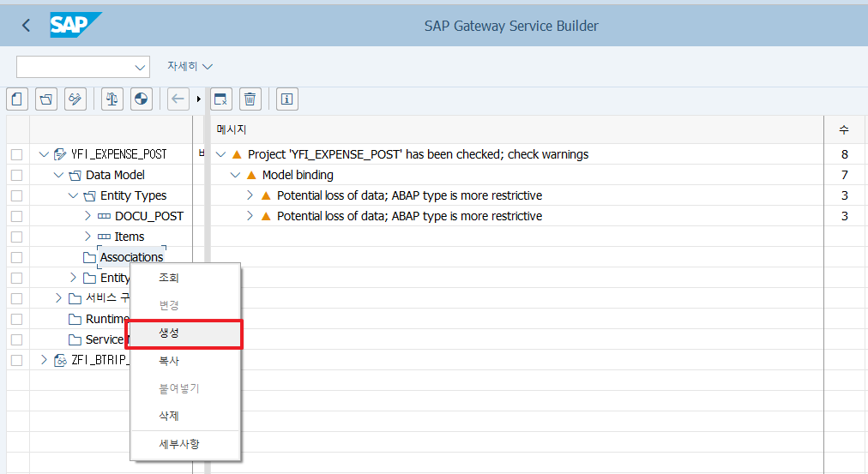
Task: Tick checkbox for DOCU_POST row
Action: (x=16, y=216)
